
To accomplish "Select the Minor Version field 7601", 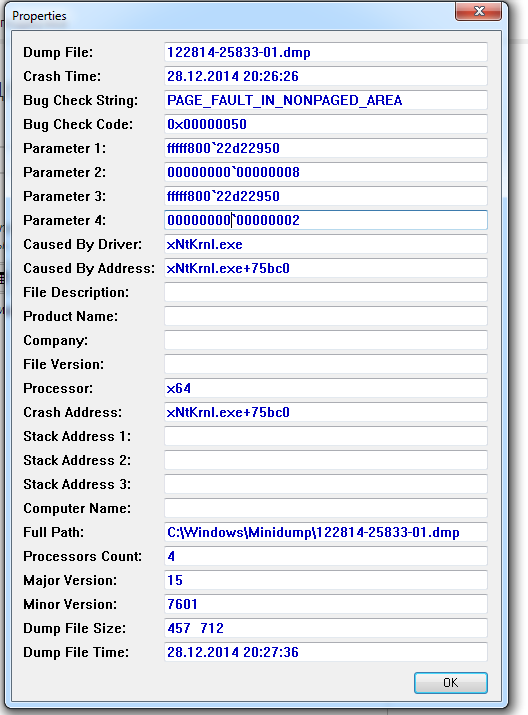I will tap(326, 604).
